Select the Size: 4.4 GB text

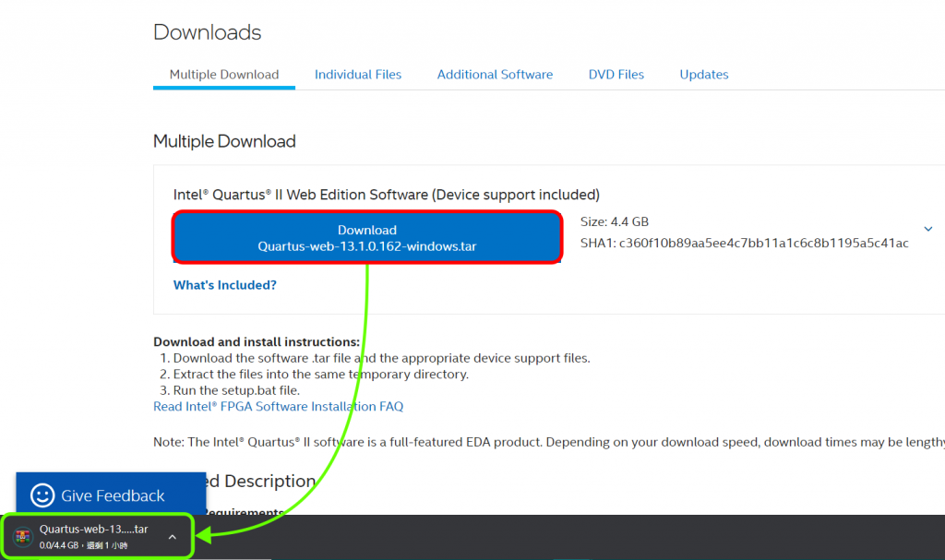click(614, 221)
